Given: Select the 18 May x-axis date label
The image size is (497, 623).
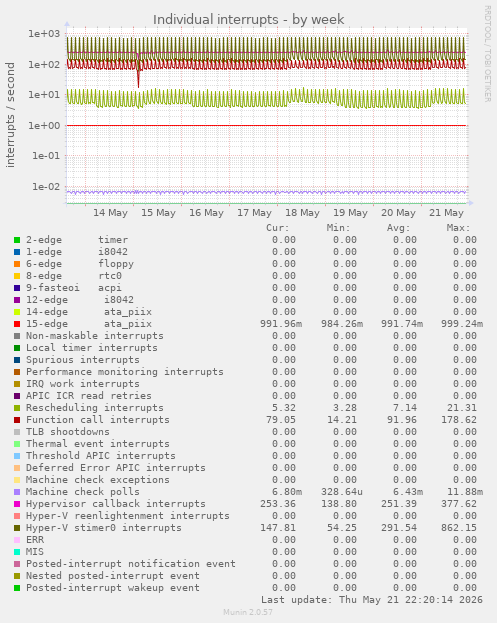Looking at the screenshot, I should coord(302,213).
